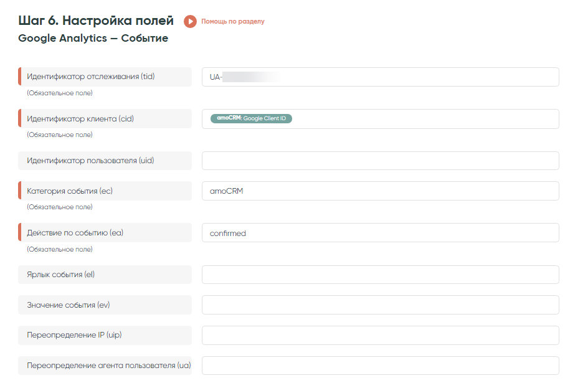Click the event action field containing confirmed
Screen dimensions: 588x383
point(380,233)
